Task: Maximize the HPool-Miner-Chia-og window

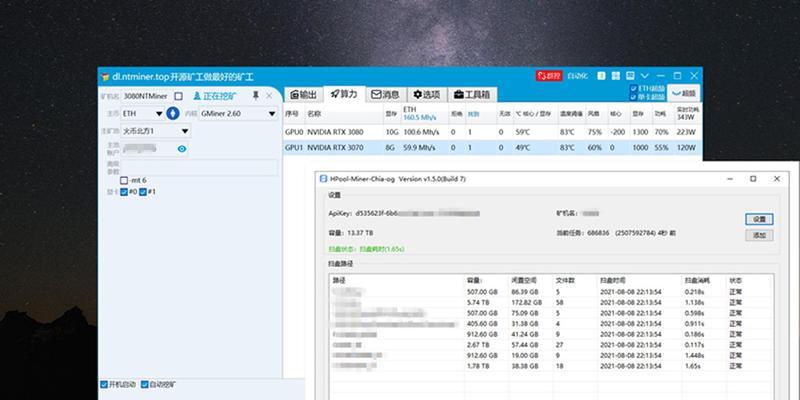Action: coord(753,179)
